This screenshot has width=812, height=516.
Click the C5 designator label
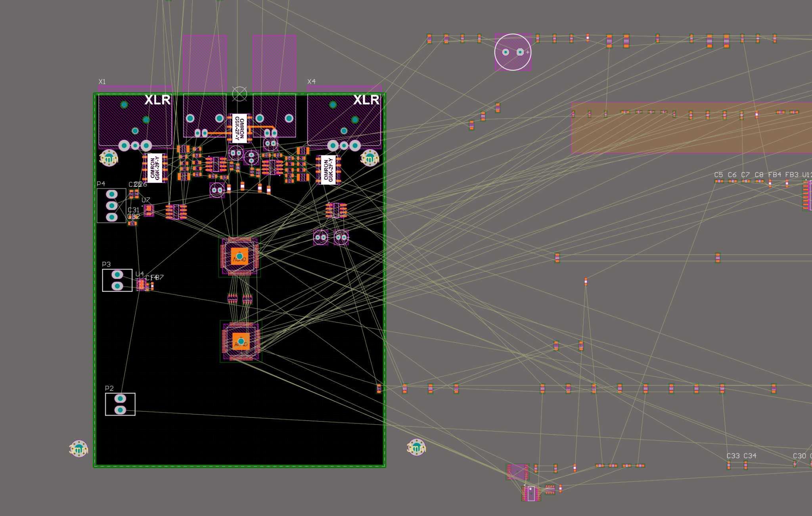click(718, 175)
